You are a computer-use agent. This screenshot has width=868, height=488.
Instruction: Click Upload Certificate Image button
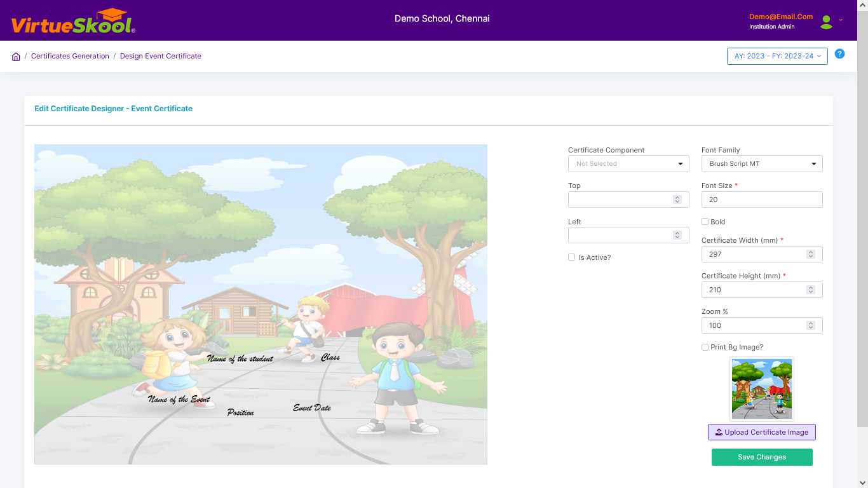pos(762,432)
